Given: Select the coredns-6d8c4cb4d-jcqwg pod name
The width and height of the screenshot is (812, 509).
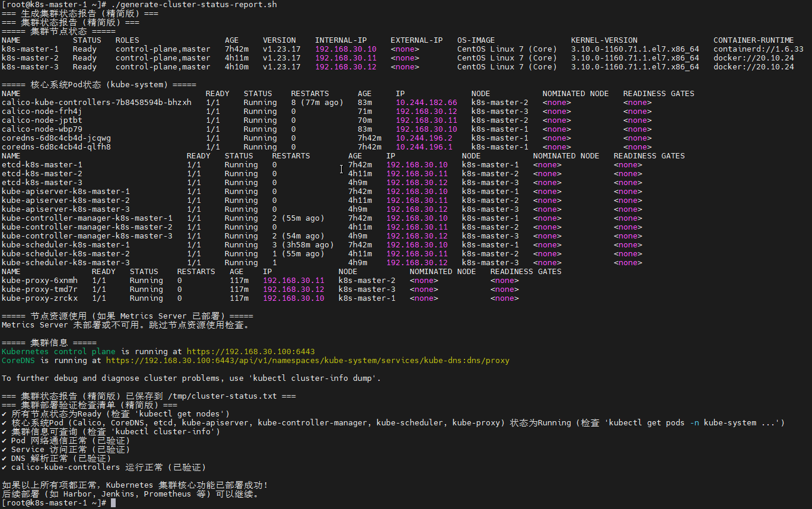Looking at the screenshot, I should [56, 138].
